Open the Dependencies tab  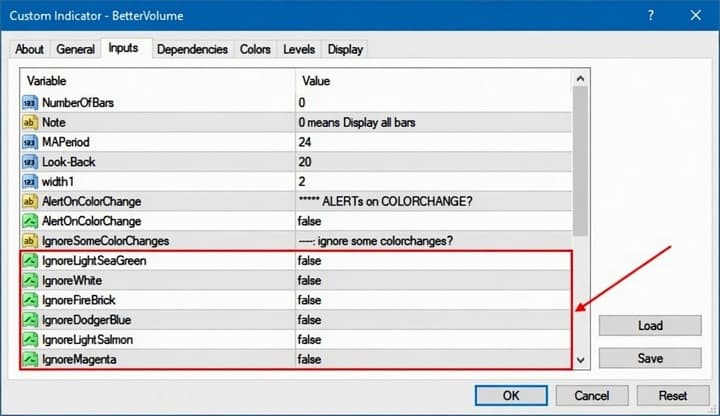(x=192, y=49)
